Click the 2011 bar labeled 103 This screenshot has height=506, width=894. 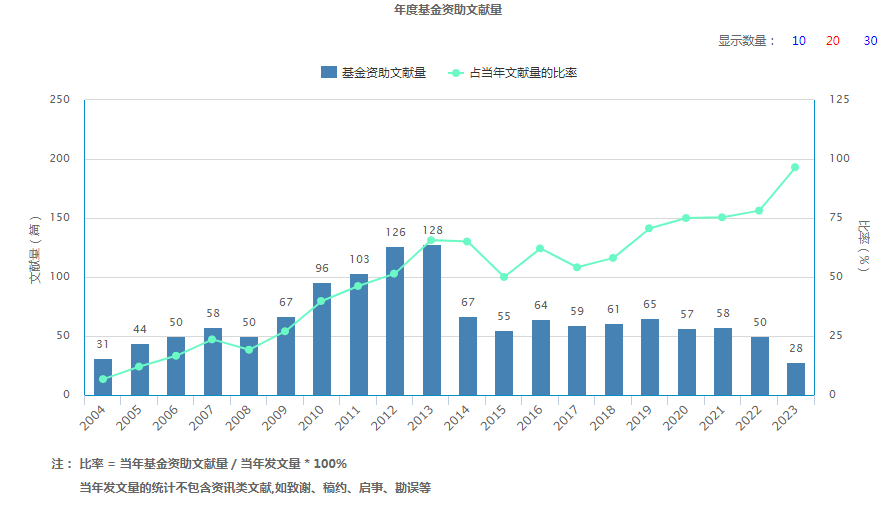coord(359,334)
